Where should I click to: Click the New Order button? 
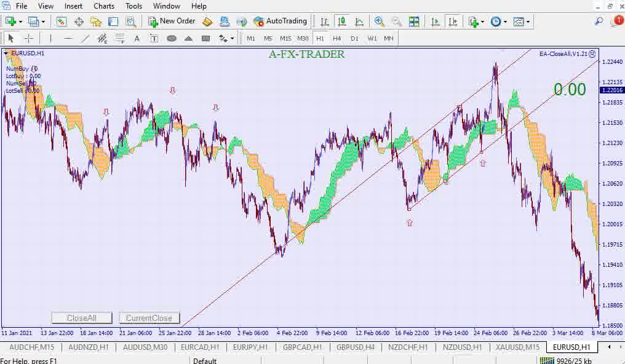click(172, 22)
